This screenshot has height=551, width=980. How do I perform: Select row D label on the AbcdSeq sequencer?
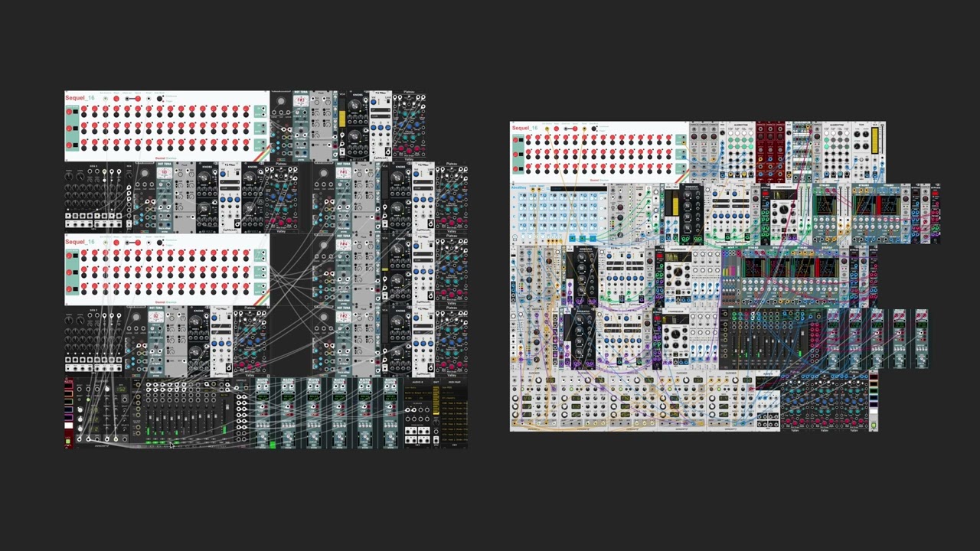514,227
